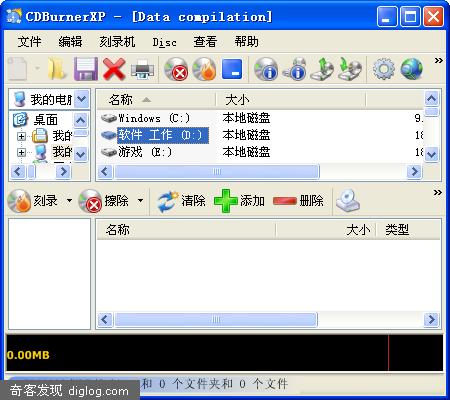450x400 pixels.
Task: Click the Save floppy disk icon
Action: 86,69
